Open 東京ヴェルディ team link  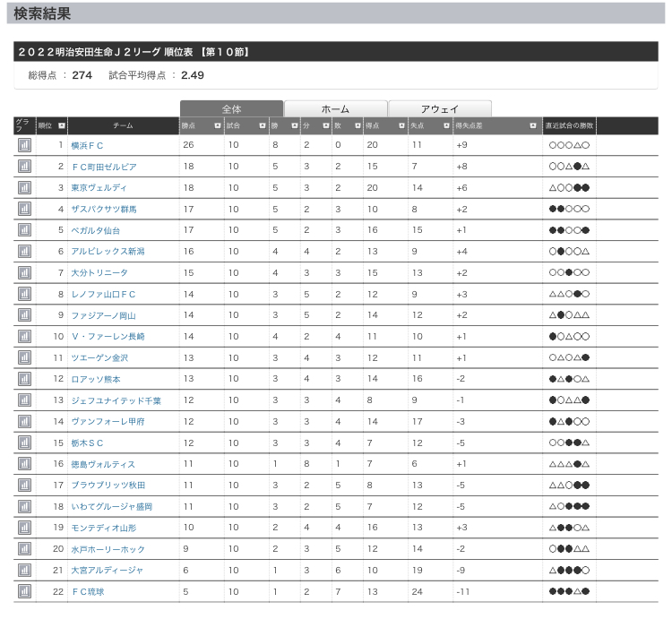[99, 188]
